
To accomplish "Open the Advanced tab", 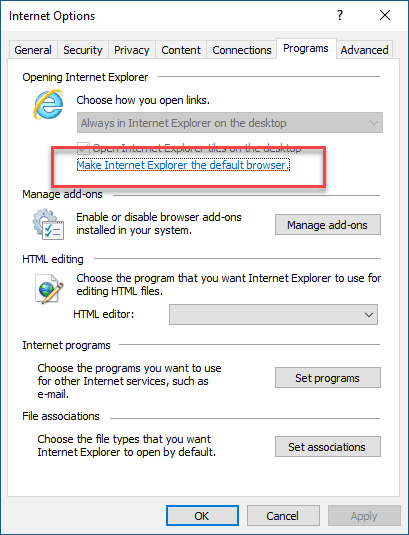I will coord(364,50).
